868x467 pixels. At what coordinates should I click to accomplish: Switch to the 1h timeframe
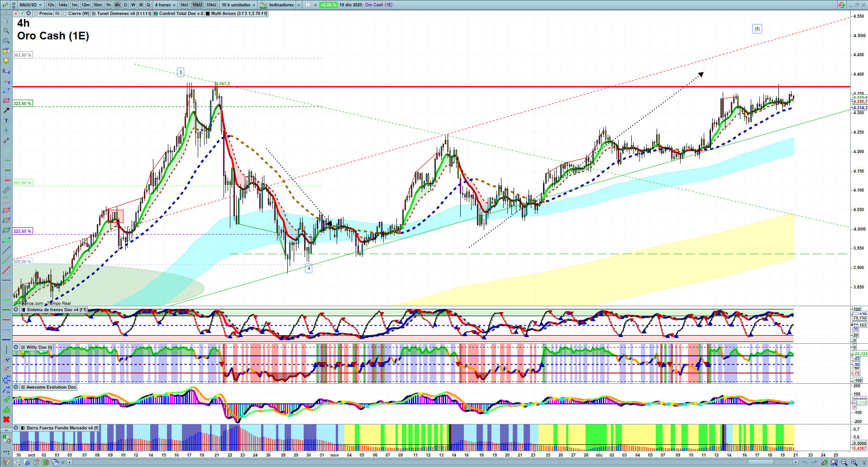(109, 5)
